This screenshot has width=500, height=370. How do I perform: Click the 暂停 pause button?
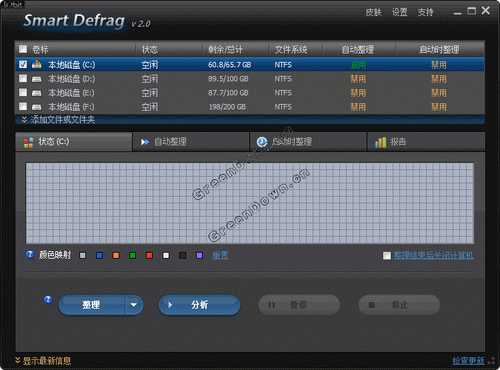click(299, 305)
